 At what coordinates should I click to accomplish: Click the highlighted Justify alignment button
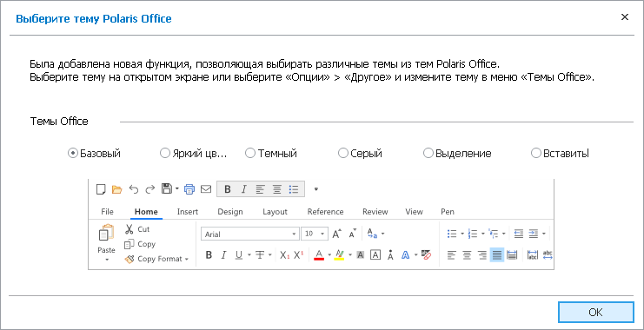[x=497, y=255]
